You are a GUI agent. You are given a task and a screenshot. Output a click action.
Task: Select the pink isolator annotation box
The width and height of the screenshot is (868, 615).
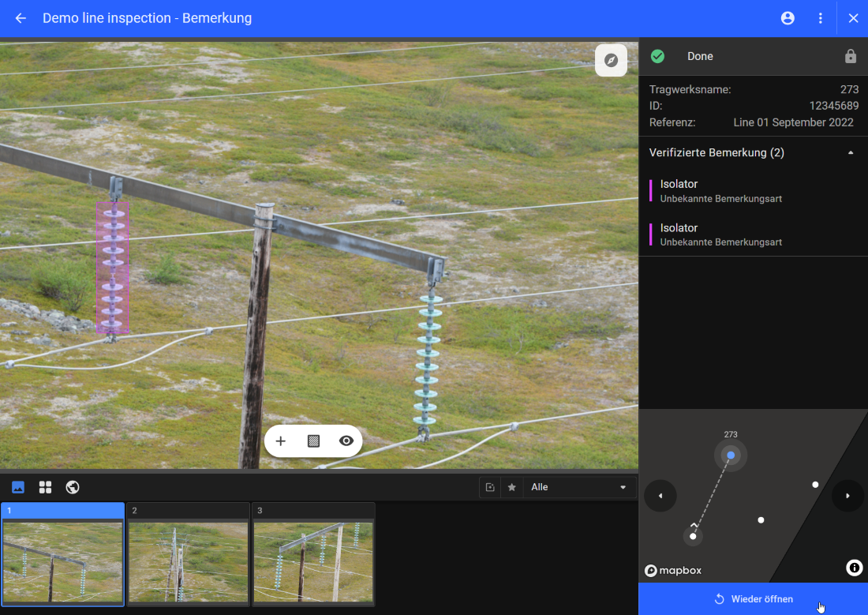point(112,267)
